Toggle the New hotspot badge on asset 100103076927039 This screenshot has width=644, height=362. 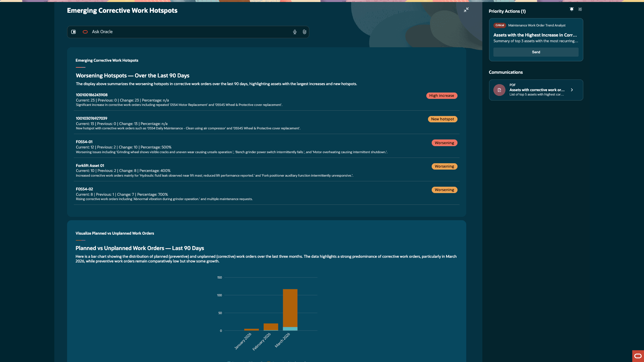tap(442, 119)
